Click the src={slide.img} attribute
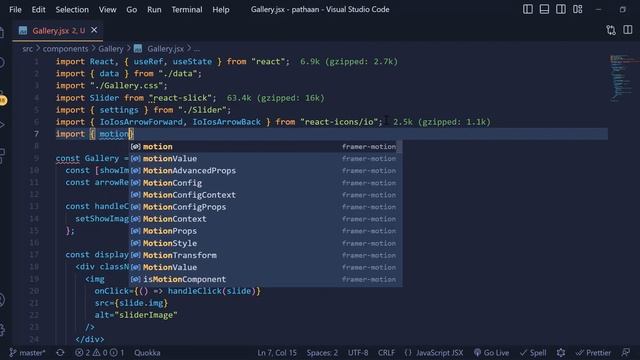Viewport: 640px width, 360px height. tap(131, 303)
